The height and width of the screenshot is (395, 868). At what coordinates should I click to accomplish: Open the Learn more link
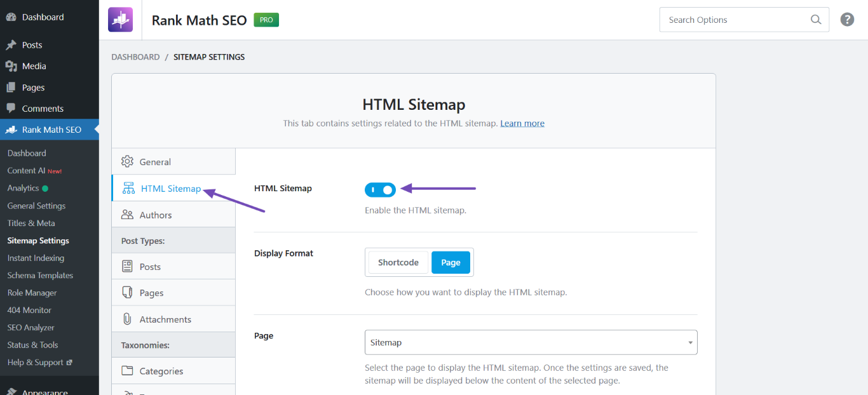tap(522, 123)
